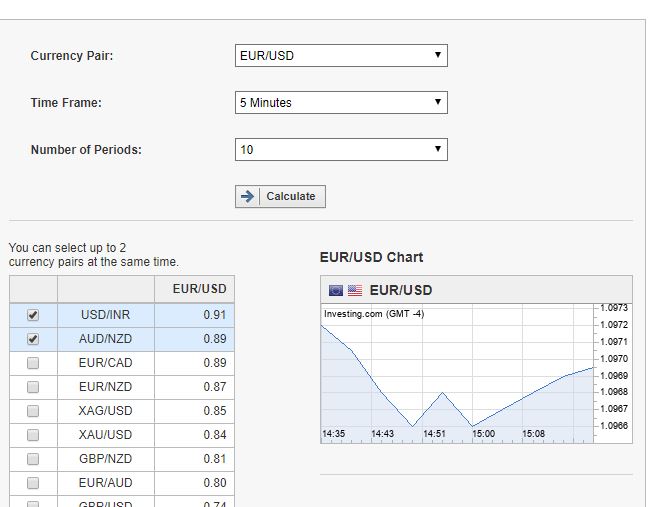Select the EUR/NZD pair name
Screen dimensions: 649x507
106,387
